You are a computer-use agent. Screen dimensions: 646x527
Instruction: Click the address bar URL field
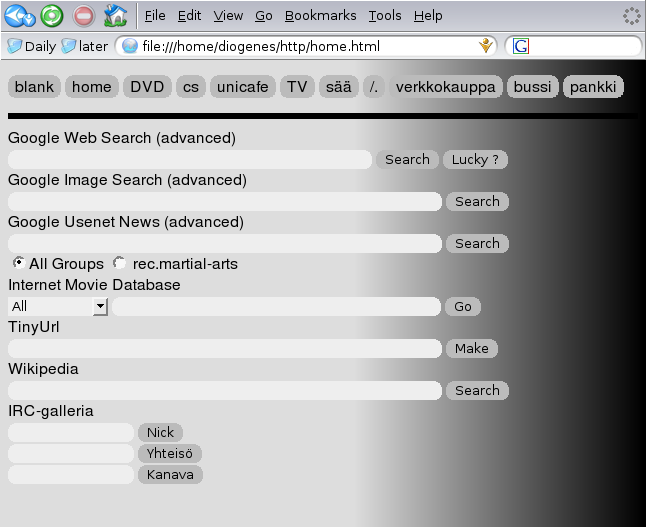[x=307, y=46]
